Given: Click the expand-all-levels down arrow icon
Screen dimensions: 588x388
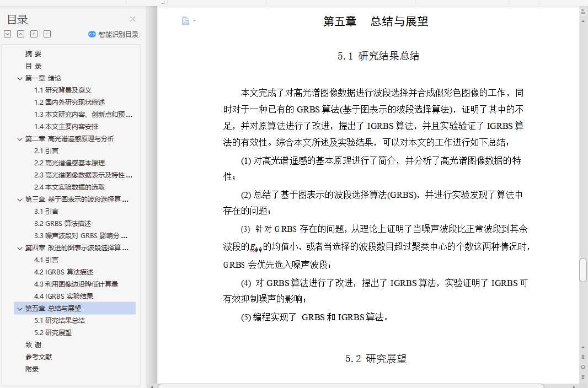Looking at the screenshot, I should pos(8,34).
